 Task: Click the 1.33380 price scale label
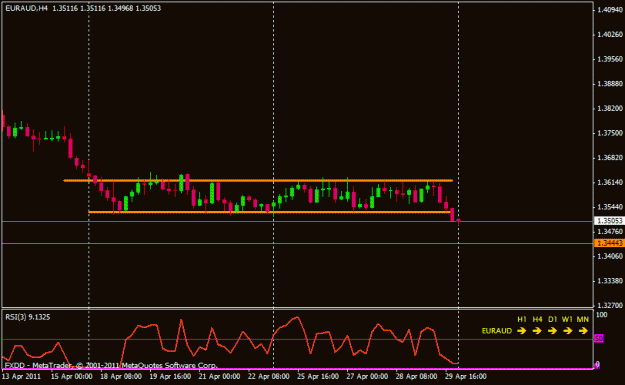pos(610,281)
